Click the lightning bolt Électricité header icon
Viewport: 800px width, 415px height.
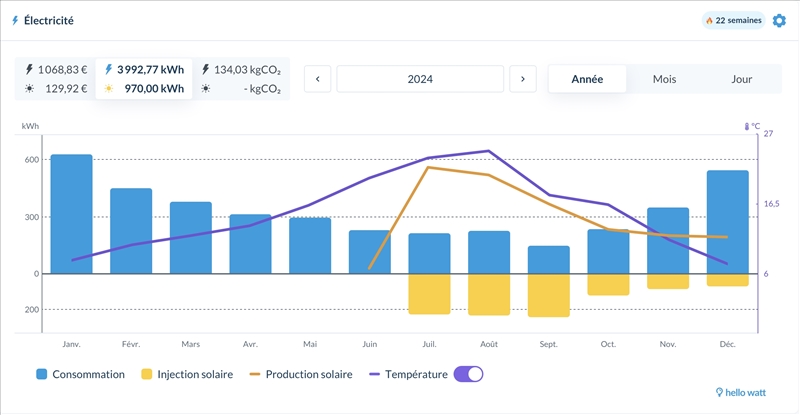15,20
